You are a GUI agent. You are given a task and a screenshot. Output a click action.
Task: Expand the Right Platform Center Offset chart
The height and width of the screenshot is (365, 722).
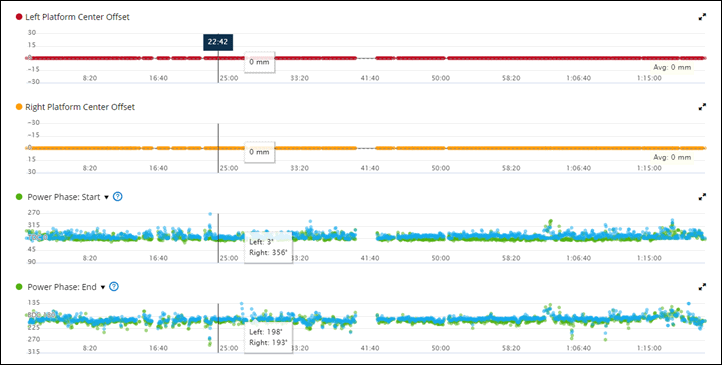(x=702, y=107)
